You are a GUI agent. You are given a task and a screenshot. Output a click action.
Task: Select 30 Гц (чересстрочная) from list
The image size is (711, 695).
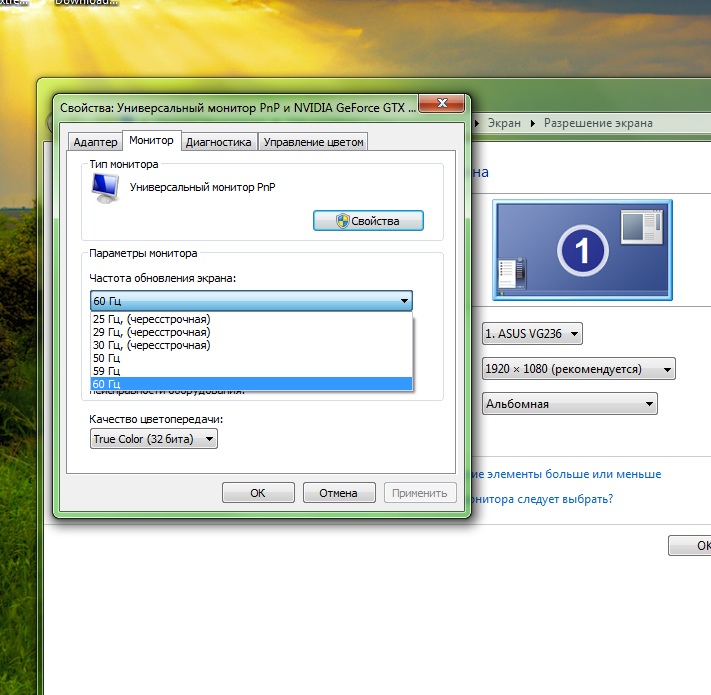[x=152, y=345]
